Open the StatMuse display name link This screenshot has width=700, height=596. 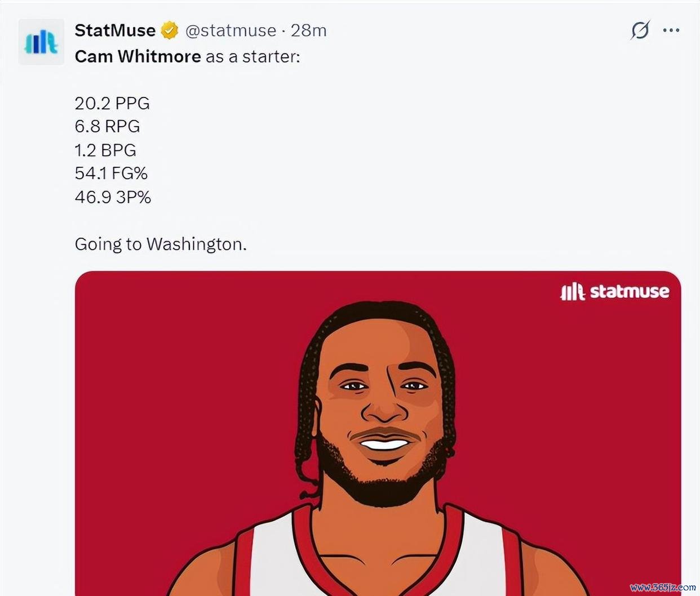coord(115,30)
